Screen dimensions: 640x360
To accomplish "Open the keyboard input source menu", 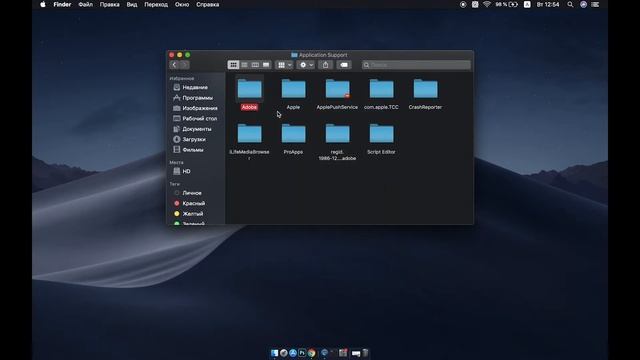I will [x=527, y=4].
